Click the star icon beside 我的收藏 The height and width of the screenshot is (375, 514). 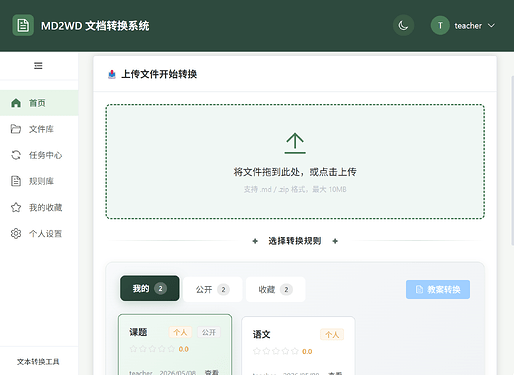pos(16,207)
